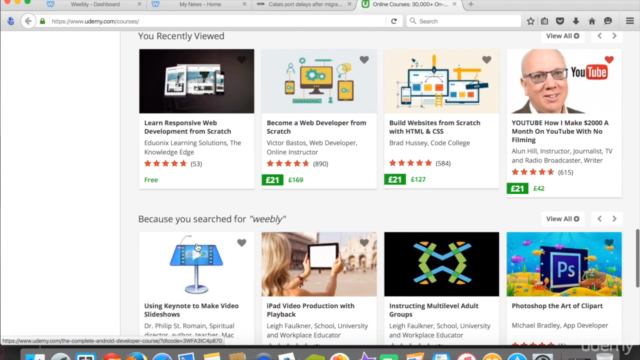Toggle wishlist heart on Using Keynote course

click(242, 243)
